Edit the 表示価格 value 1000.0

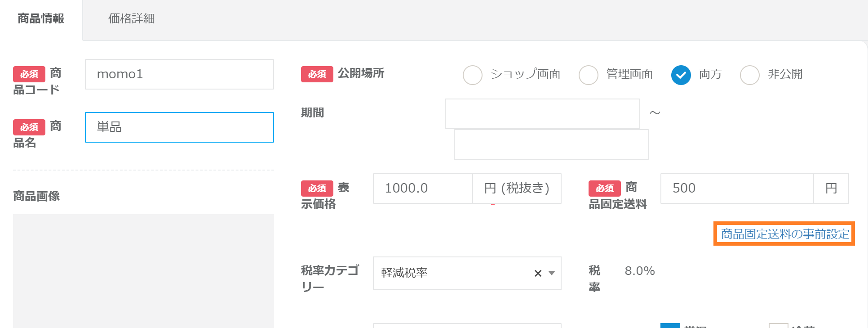[x=422, y=189]
